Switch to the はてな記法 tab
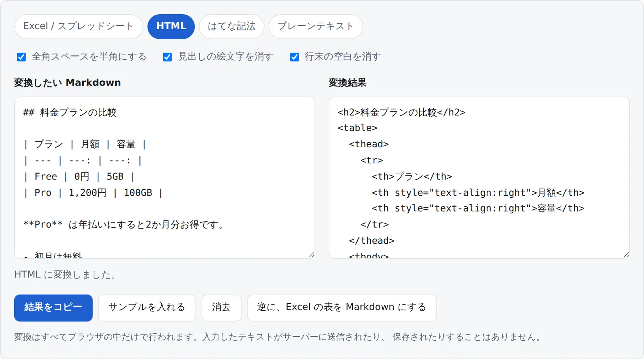 pos(232,26)
